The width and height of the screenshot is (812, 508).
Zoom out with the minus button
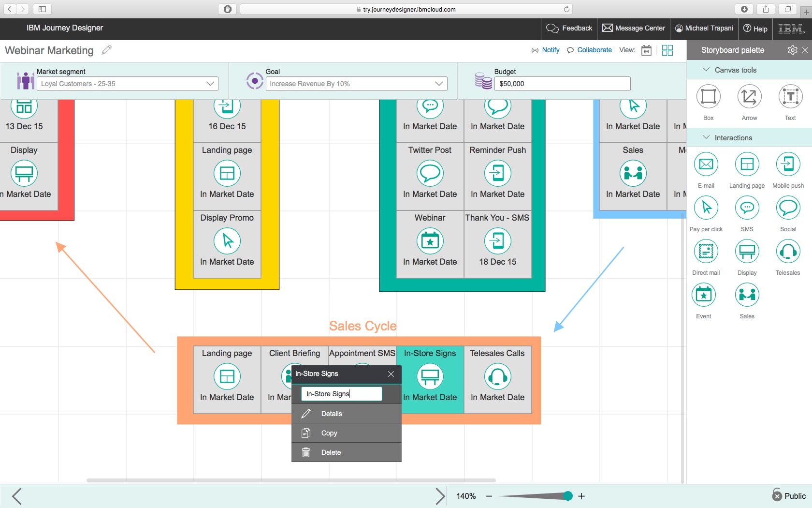489,496
